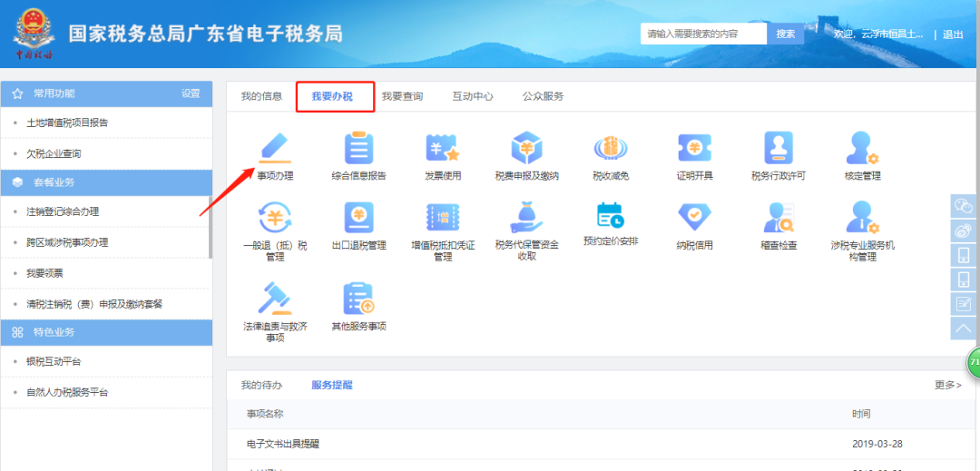
Task: Click the notes edit icon in side bar
Action: pyautogui.click(x=963, y=304)
